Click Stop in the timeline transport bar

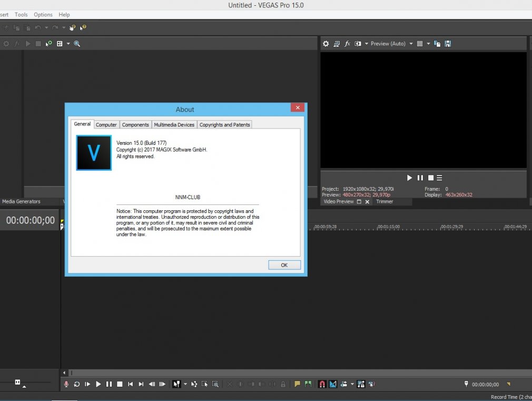120,384
